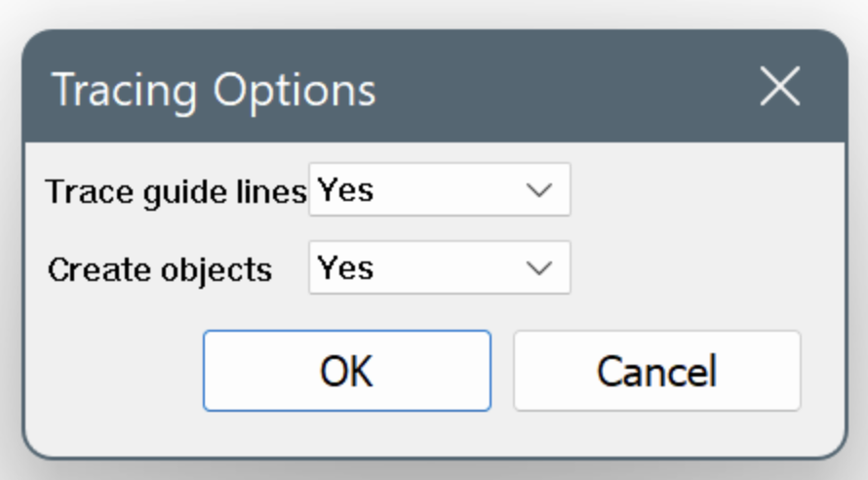
Task: Open the Create objects dropdown
Action: tap(439, 268)
